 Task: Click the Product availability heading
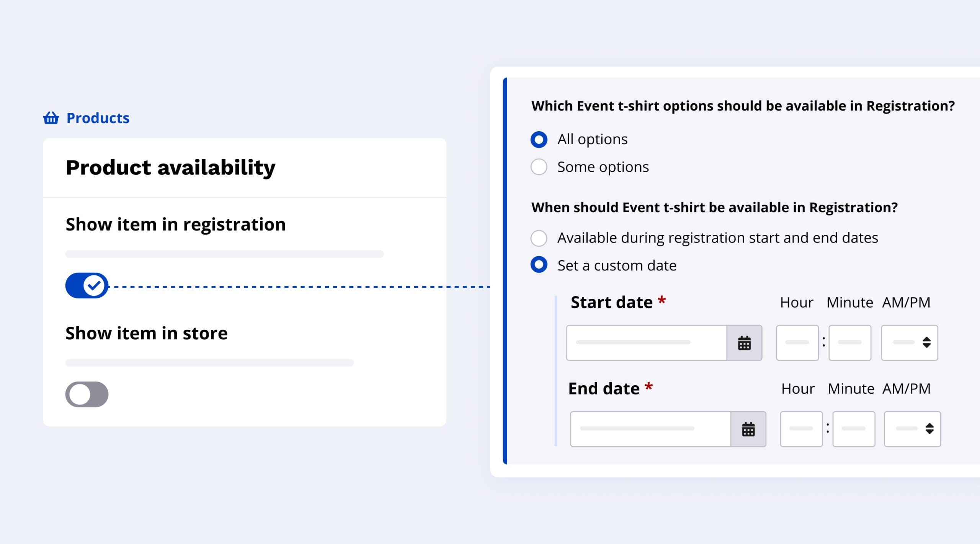click(170, 168)
